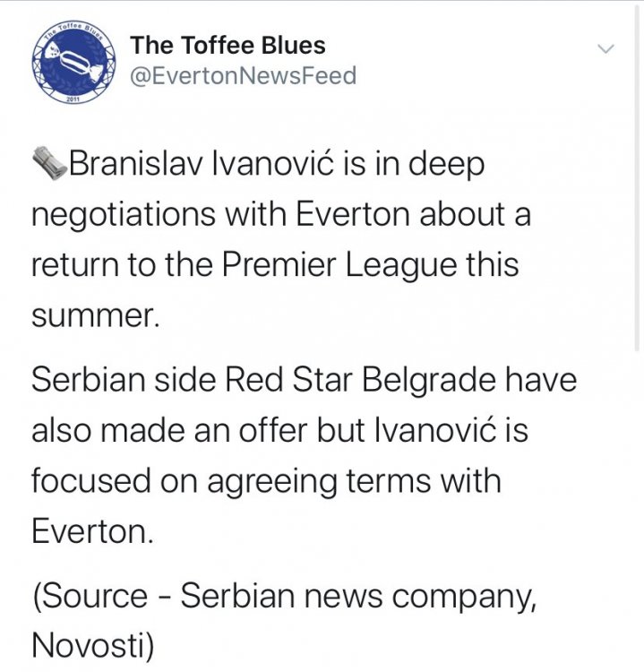The height and width of the screenshot is (672, 644).
Task: Click "Serbian news company," text
Action: tap(358, 595)
